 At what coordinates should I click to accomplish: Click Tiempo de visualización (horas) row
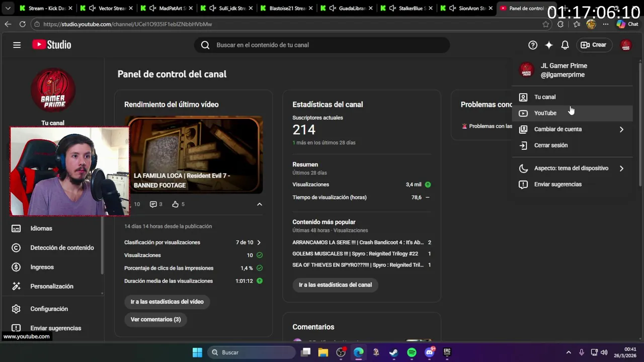click(362, 198)
